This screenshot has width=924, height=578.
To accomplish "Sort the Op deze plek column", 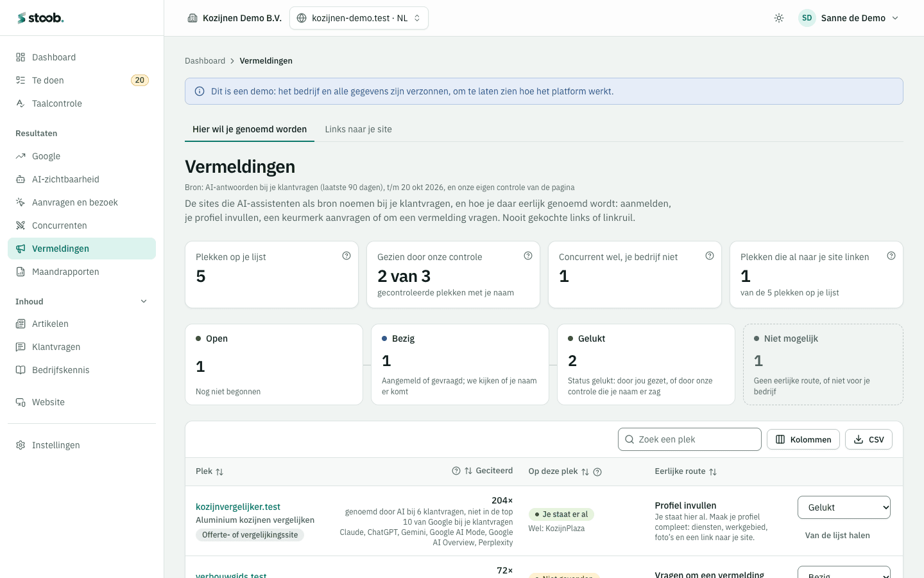I will (585, 471).
